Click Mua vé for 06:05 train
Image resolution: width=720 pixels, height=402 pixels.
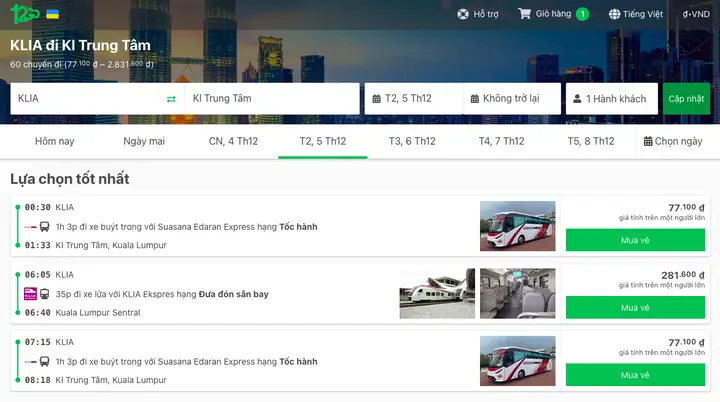click(x=635, y=308)
